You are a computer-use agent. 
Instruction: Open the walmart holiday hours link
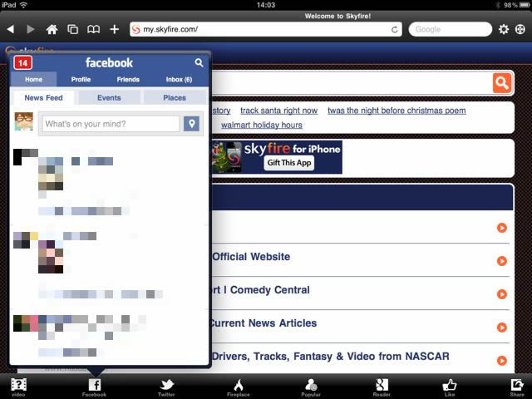262,126
